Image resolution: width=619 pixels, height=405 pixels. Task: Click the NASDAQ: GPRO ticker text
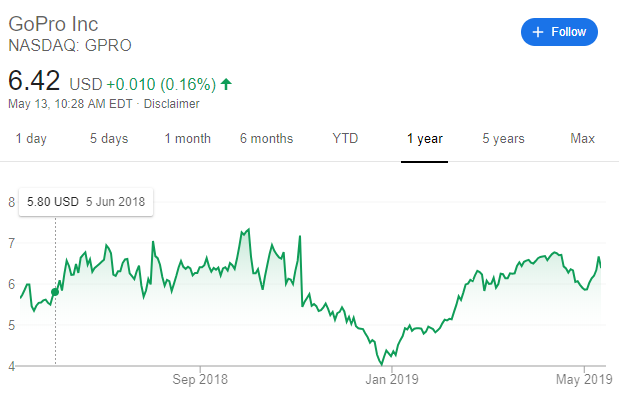(70, 45)
